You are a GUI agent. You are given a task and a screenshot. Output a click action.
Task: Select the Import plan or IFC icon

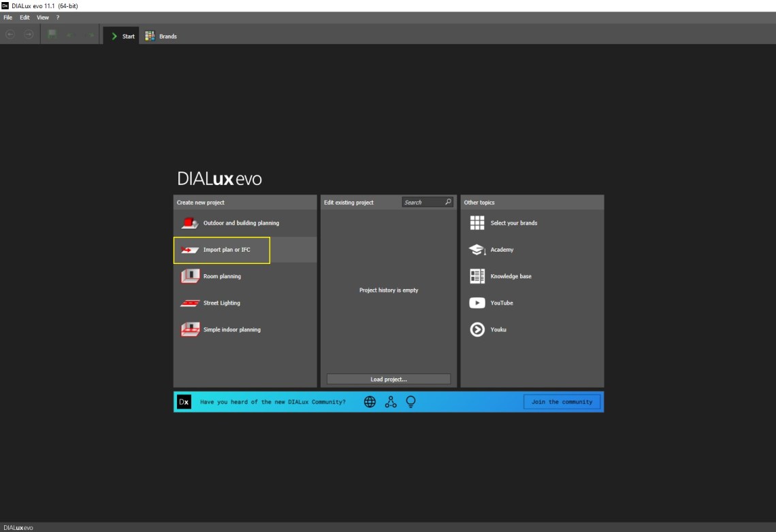189,250
